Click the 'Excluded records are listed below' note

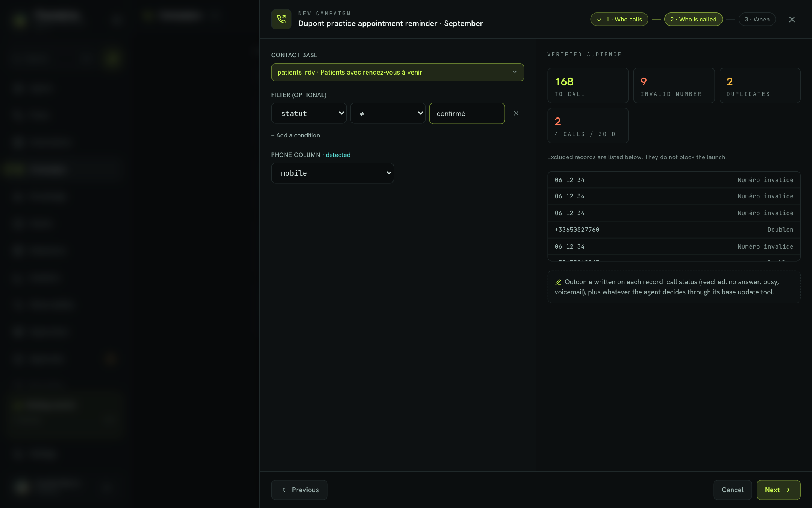point(637,157)
